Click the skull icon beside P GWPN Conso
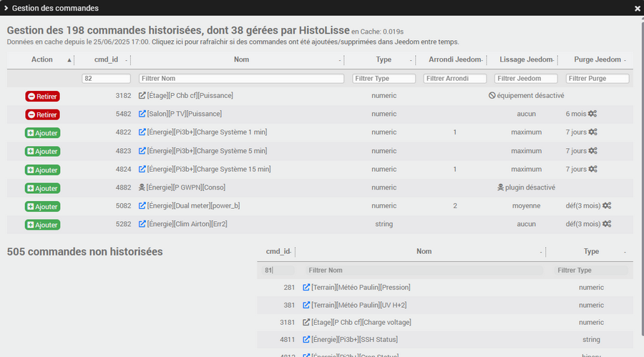Image resolution: width=644 pixels, height=357 pixels. click(x=142, y=187)
